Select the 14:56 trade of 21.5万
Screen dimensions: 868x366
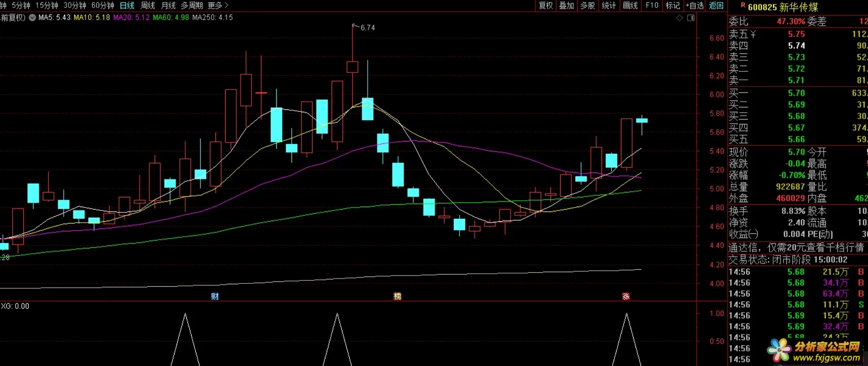pyautogui.click(x=797, y=272)
